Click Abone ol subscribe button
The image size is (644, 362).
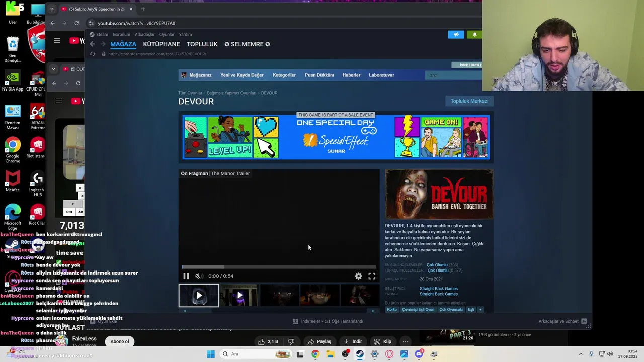click(120, 341)
